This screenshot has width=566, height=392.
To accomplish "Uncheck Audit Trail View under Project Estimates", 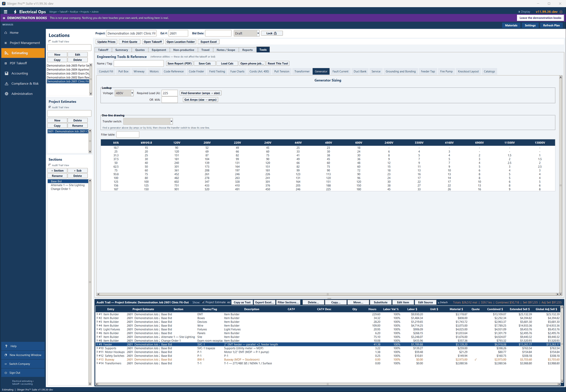I will pyautogui.click(x=50, y=107).
